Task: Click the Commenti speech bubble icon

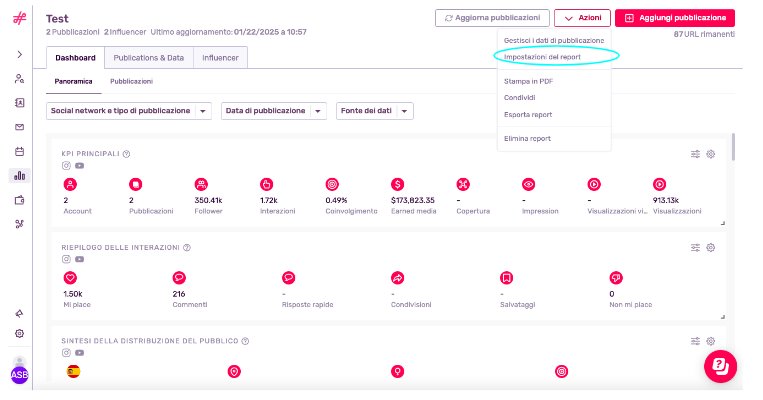Action: 179,278
